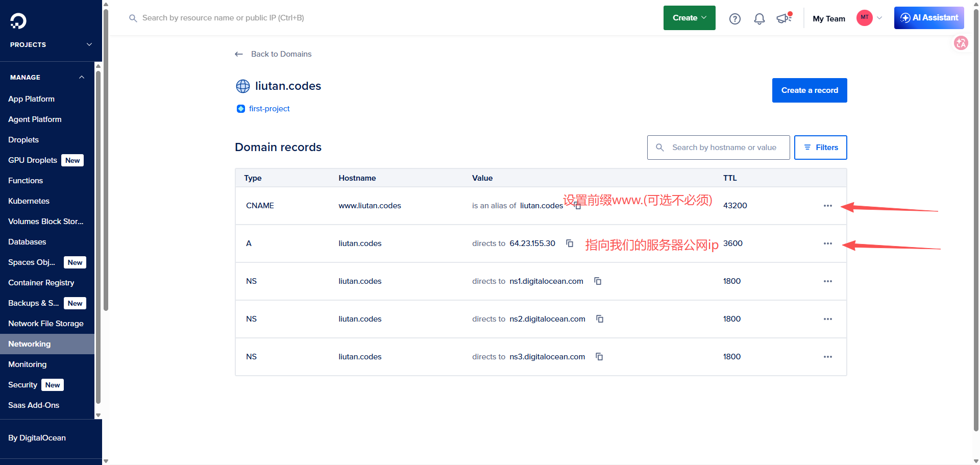Screen dimensions: 980x465
Task: Open Network File Storage
Action: pos(46,324)
